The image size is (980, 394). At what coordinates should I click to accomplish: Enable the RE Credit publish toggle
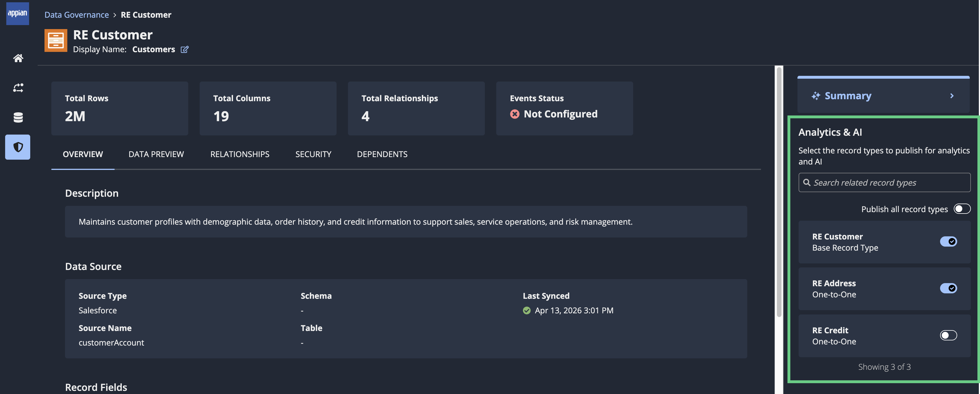coord(948,335)
